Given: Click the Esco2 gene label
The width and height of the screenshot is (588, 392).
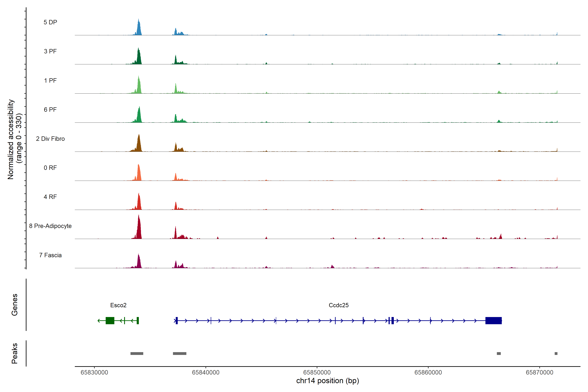Looking at the screenshot, I should (x=118, y=305).
